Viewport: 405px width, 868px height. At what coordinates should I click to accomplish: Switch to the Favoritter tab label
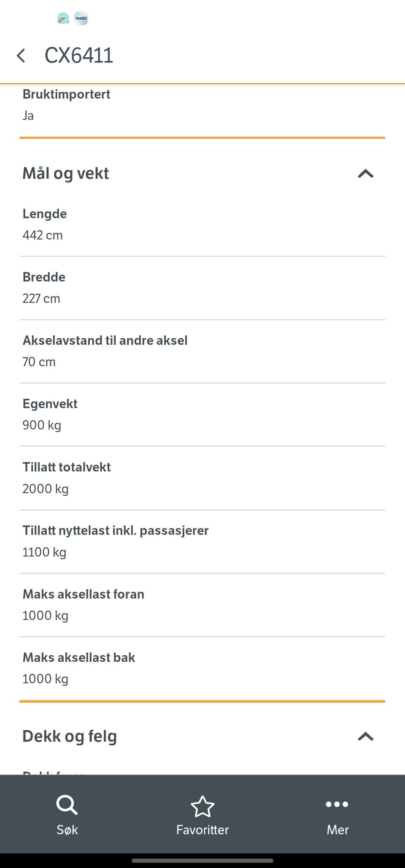[202, 830]
